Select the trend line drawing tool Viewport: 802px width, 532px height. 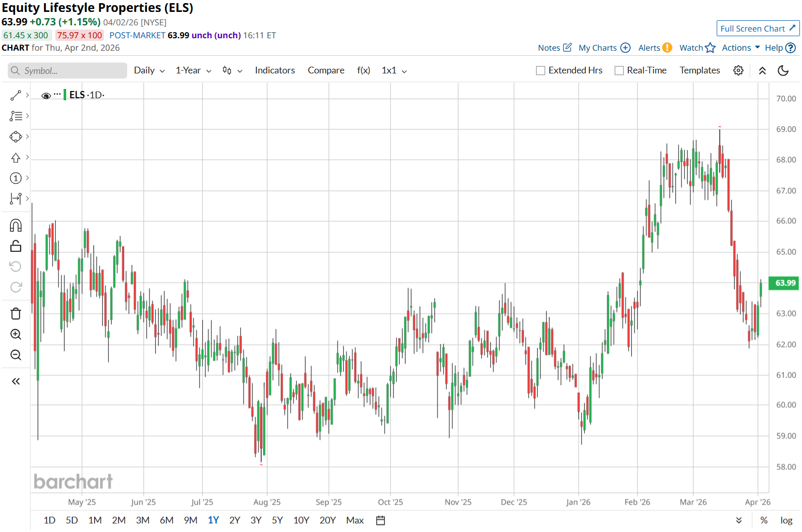16,95
